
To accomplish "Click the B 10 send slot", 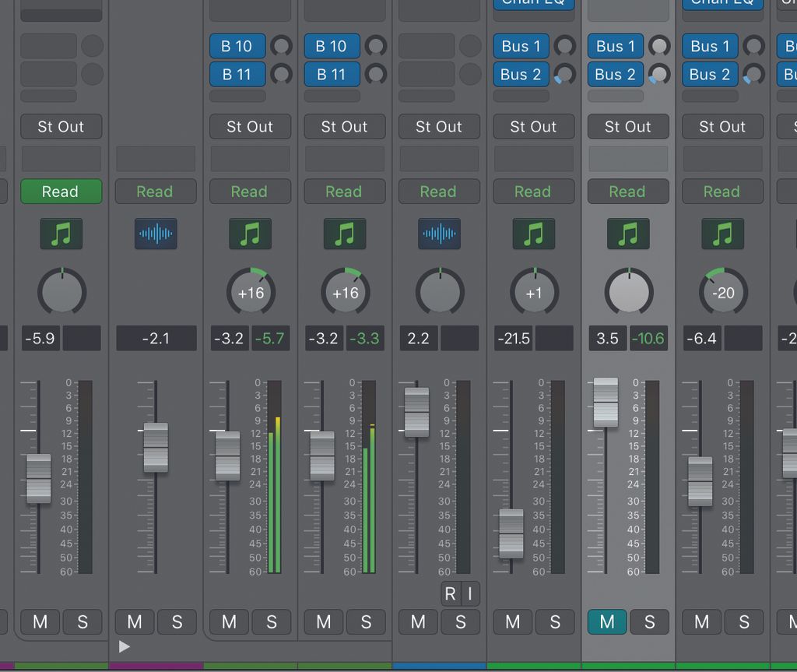I will [237, 46].
